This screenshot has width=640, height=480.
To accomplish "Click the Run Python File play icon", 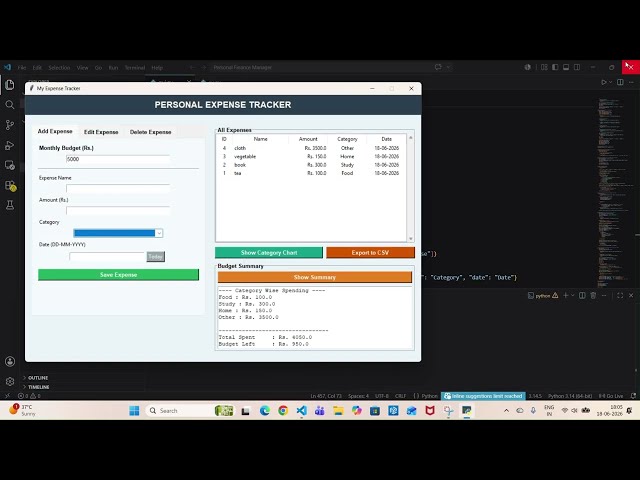I will 604,82.
